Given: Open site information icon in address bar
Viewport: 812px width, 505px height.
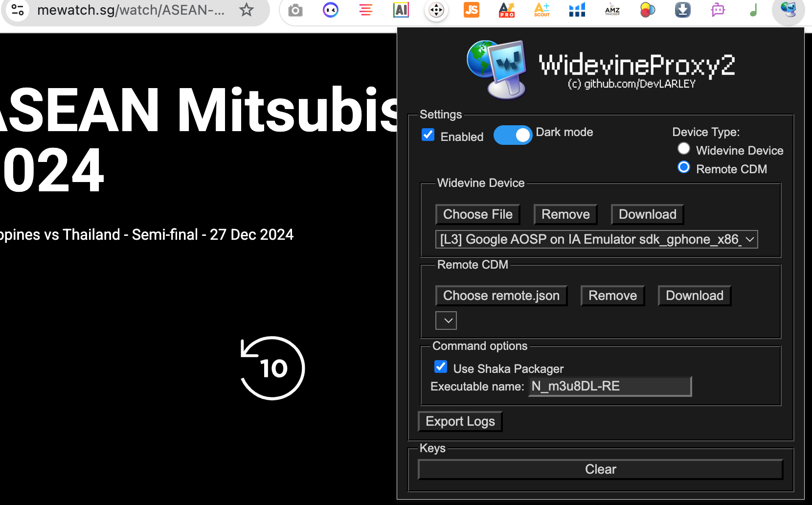Looking at the screenshot, I should click(x=18, y=10).
